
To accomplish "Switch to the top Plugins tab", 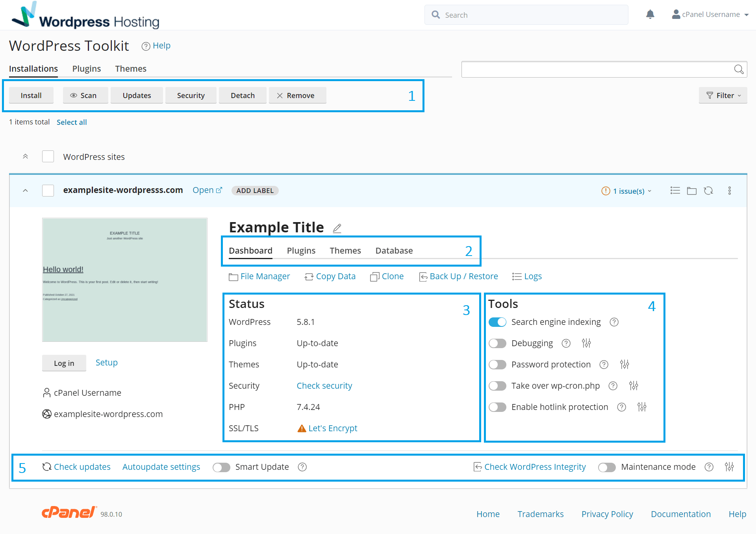I will pos(87,69).
